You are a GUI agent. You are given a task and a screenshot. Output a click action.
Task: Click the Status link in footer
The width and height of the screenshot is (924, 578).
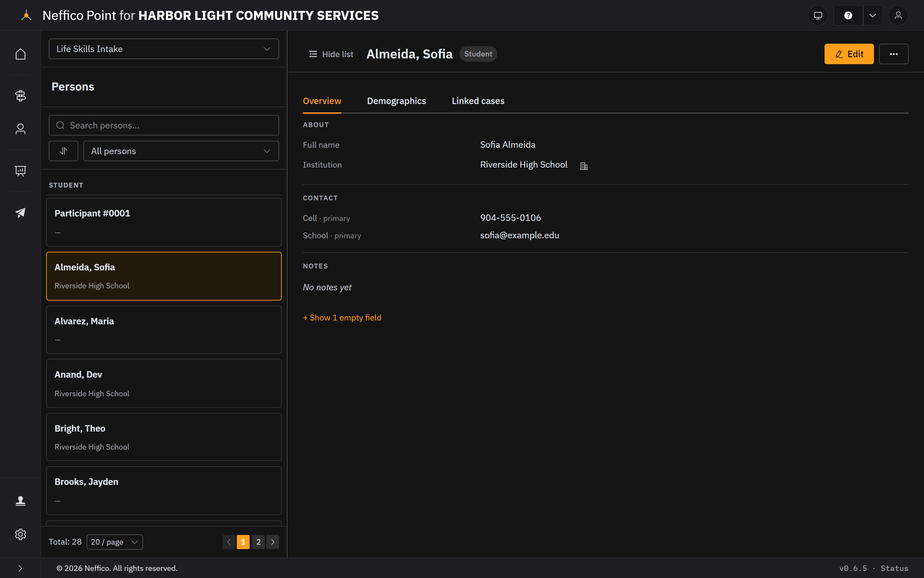[x=894, y=568]
